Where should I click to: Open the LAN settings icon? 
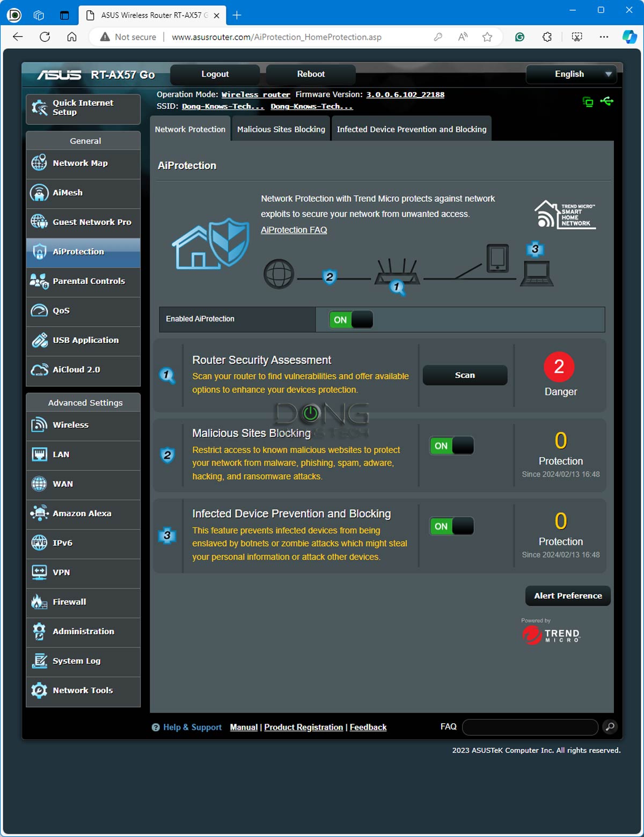click(39, 454)
